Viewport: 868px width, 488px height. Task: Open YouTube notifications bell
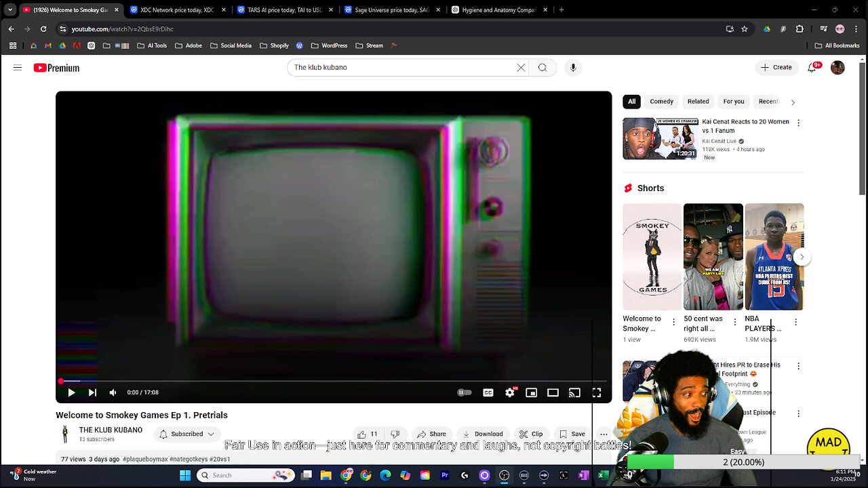point(812,68)
